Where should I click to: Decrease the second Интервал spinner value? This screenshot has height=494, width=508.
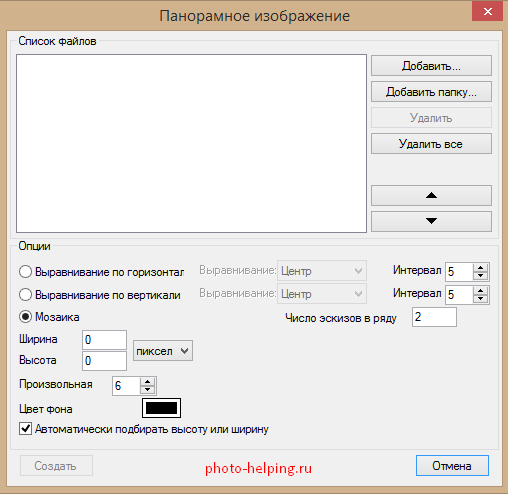pyautogui.click(x=480, y=299)
